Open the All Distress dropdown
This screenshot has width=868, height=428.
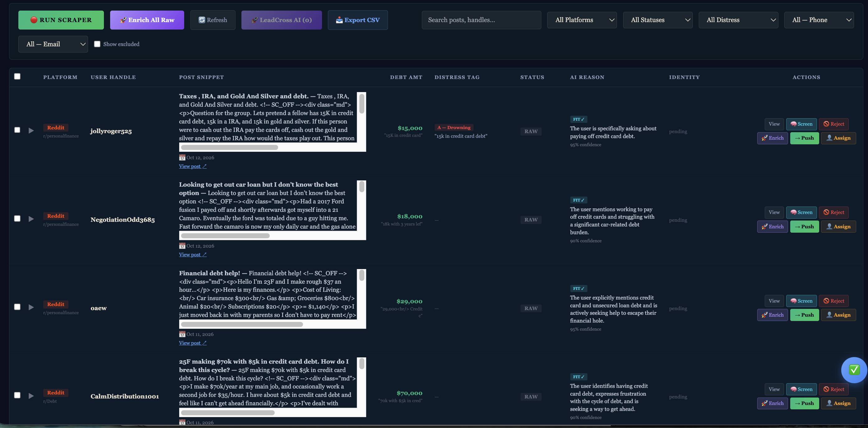738,20
